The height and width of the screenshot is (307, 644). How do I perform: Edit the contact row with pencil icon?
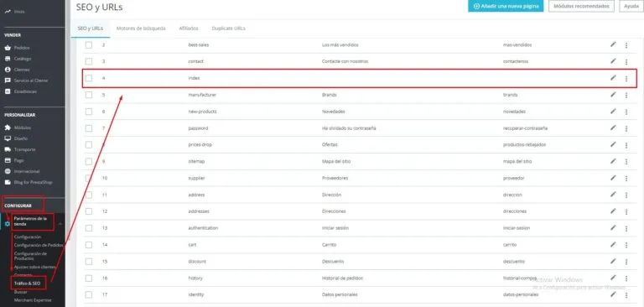pyautogui.click(x=613, y=61)
